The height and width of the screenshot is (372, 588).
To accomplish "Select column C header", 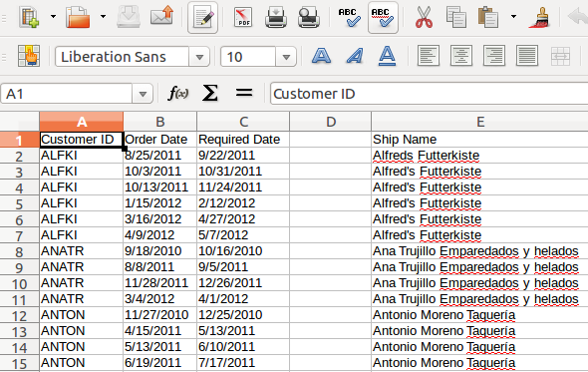I will (243, 122).
